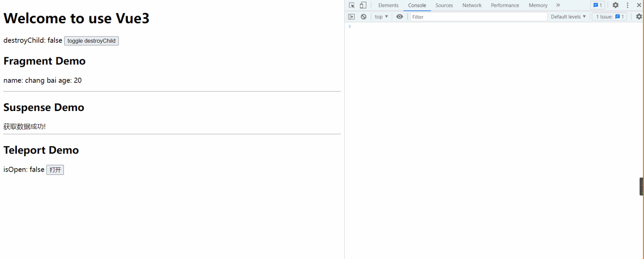Select the Teleport Demo heading
Viewport: 644px width, 259px height.
(41, 150)
